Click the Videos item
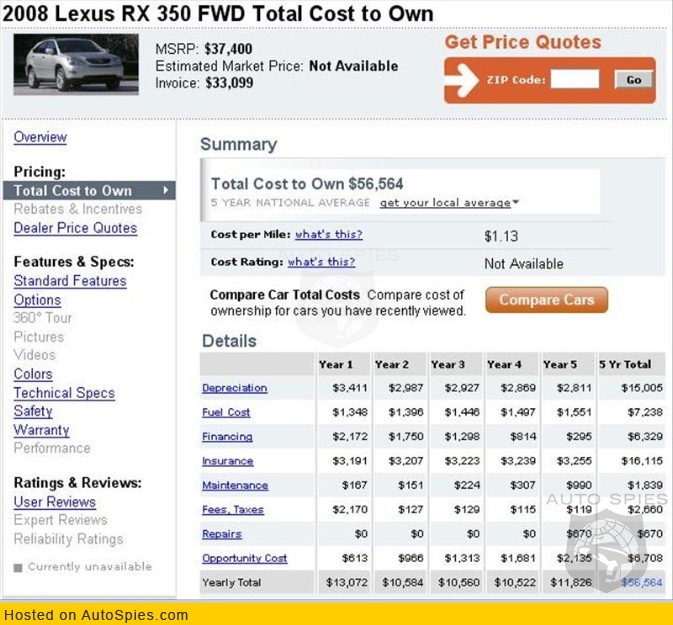This screenshot has height=625, width=673. (x=35, y=355)
